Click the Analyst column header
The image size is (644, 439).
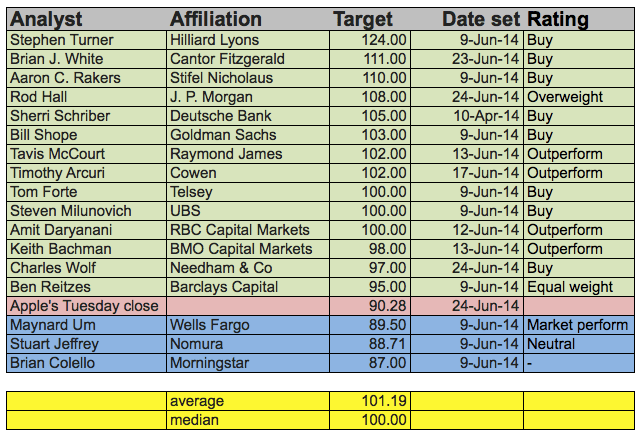coord(46,20)
